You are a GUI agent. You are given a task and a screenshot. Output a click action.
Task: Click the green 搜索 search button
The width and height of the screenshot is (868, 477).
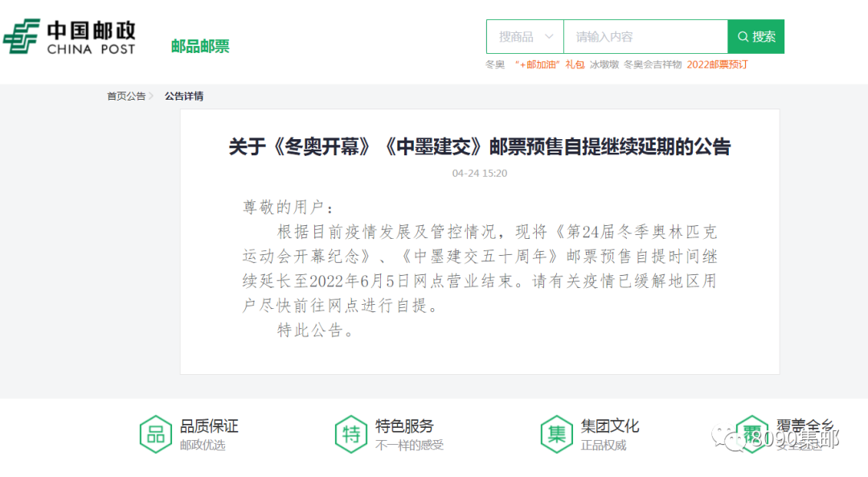tap(756, 36)
